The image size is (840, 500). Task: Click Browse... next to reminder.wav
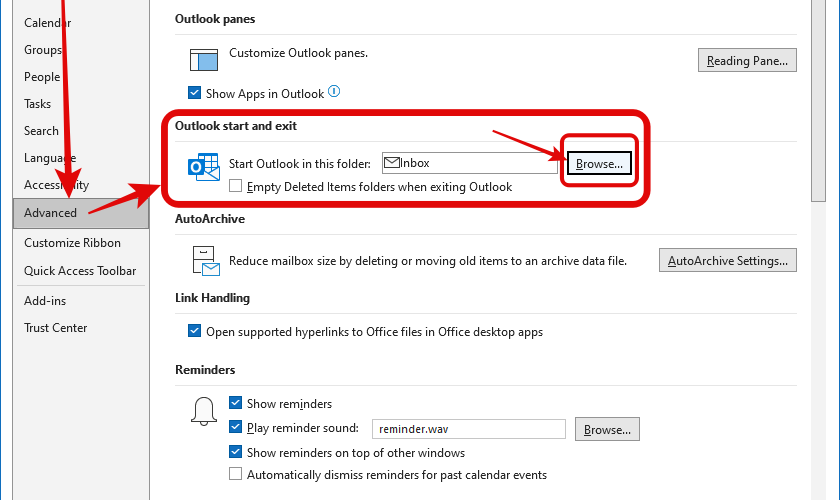coord(607,429)
